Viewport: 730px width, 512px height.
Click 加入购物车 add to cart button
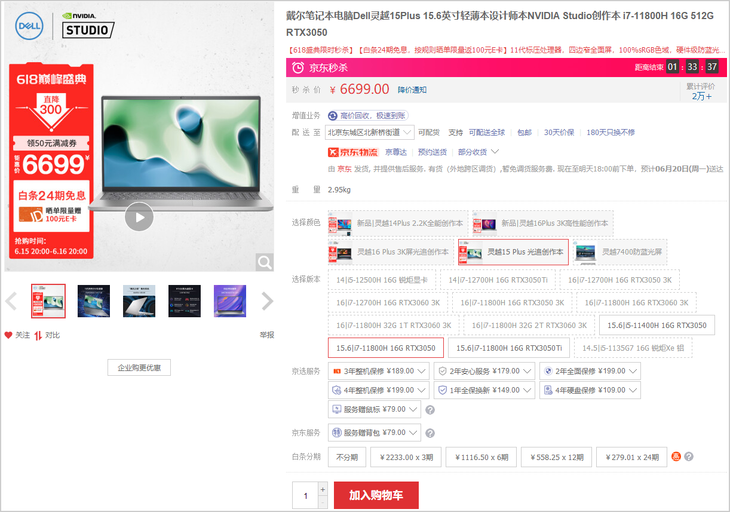pos(376,495)
